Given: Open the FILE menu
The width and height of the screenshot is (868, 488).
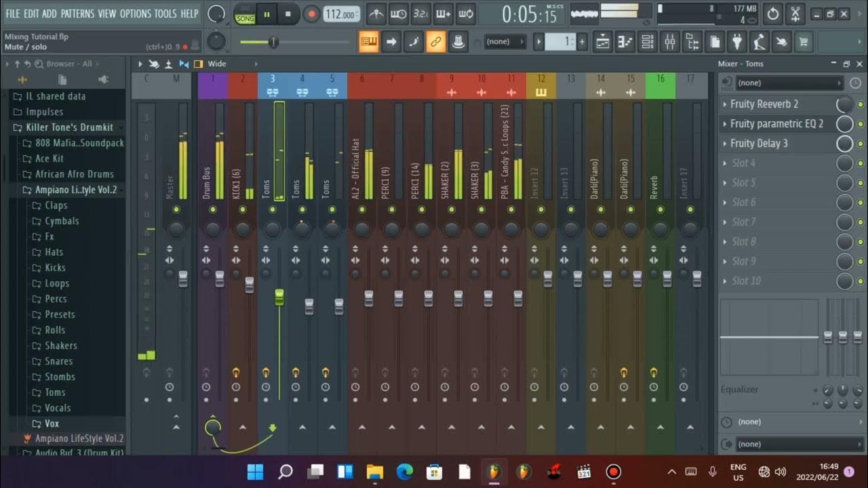Looking at the screenshot, I should pos(13,14).
